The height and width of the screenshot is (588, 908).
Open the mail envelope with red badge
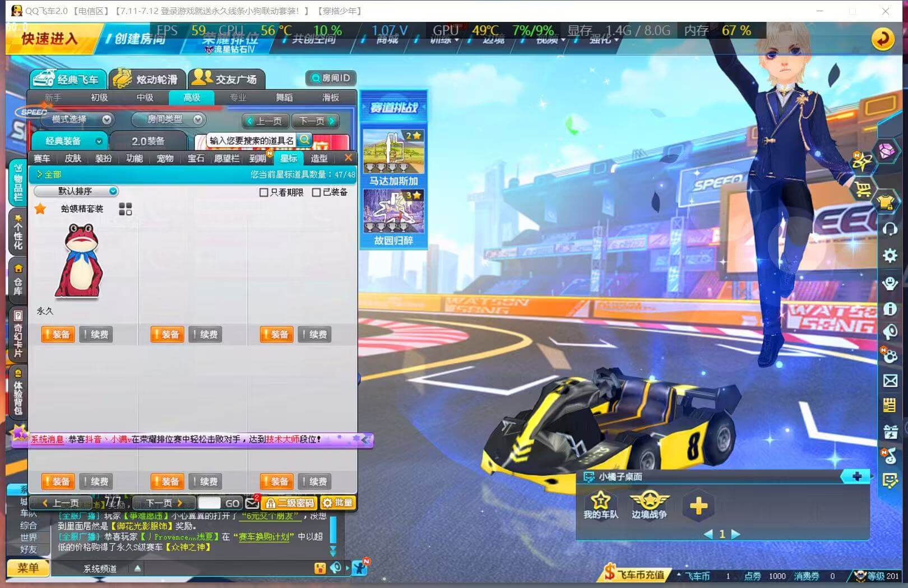[252, 503]
